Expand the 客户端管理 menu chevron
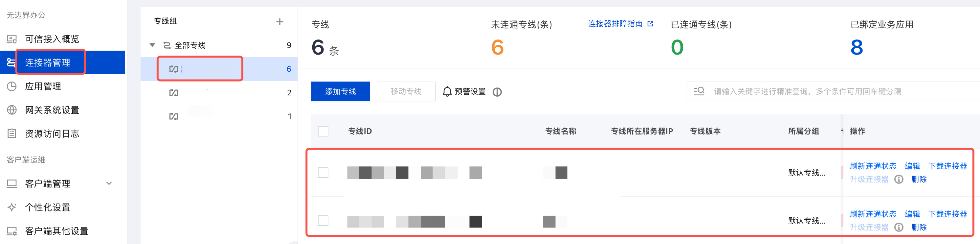Viewport: 980px width, 244px height. (109, 183)
